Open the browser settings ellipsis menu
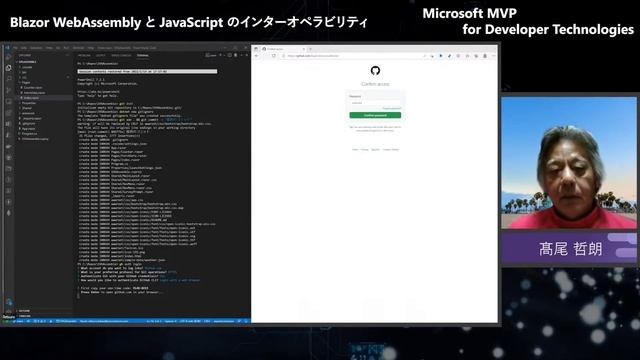Screen dimensions: 640x360 pos(493,56)
